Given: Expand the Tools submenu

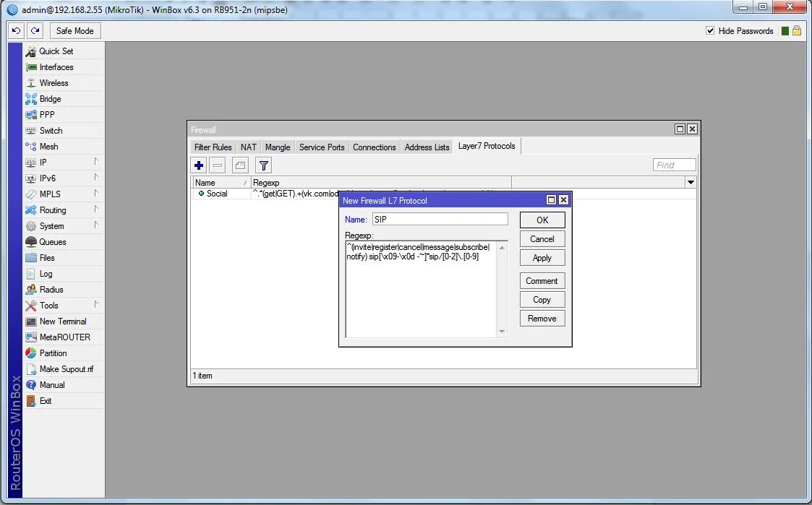Looking at the screenshot, I should [63, 306].
